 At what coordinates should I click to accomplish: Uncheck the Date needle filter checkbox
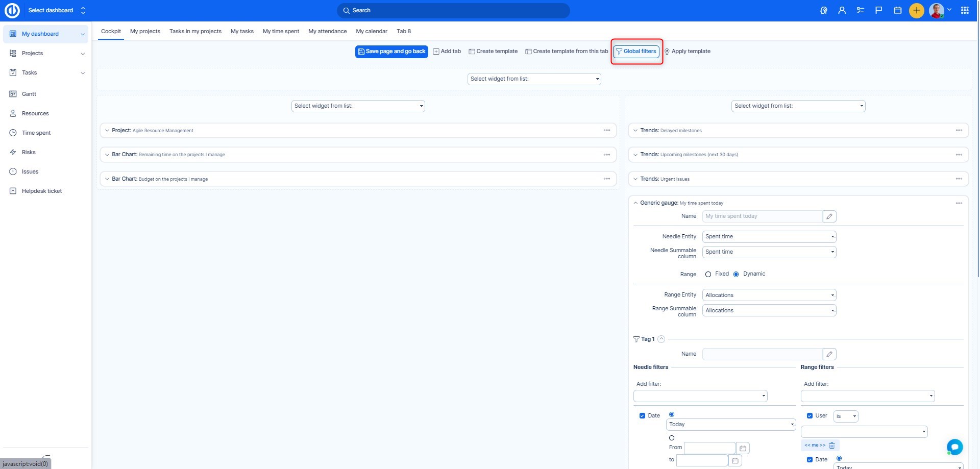click(x=642, y=416)
